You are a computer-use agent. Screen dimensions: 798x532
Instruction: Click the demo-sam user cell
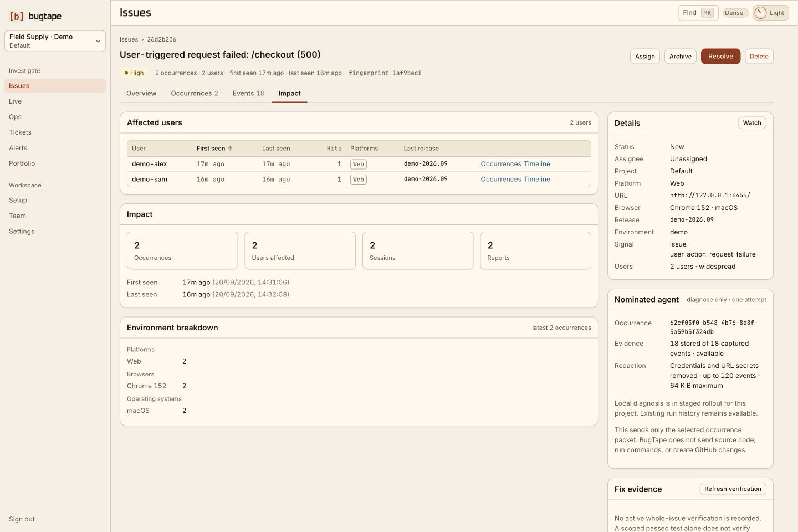coord(150,179)
